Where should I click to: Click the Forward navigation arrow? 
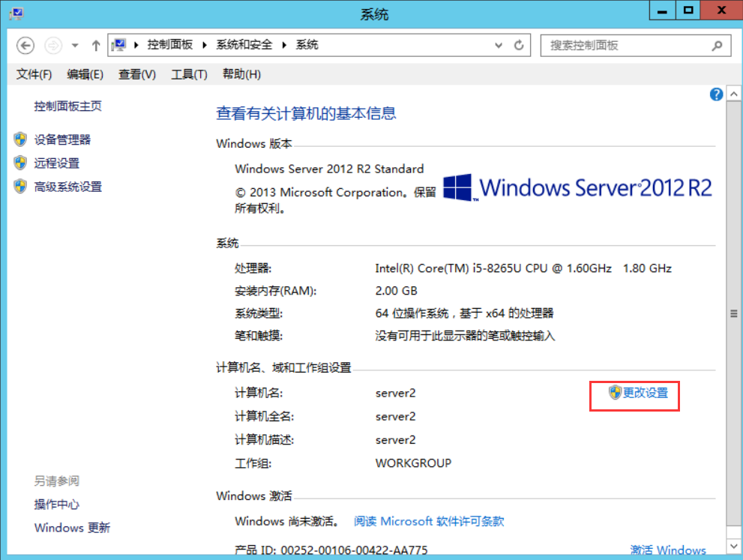(53, 46)
